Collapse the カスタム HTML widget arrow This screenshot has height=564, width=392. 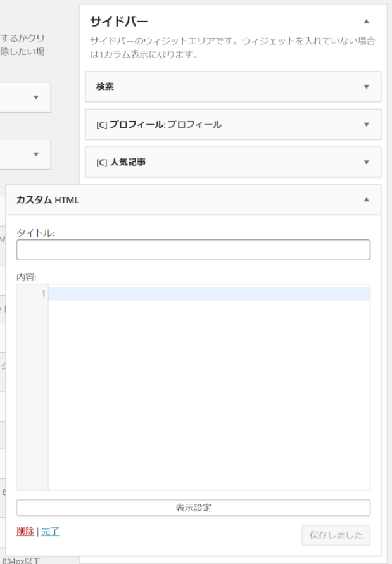pos(367,199)
